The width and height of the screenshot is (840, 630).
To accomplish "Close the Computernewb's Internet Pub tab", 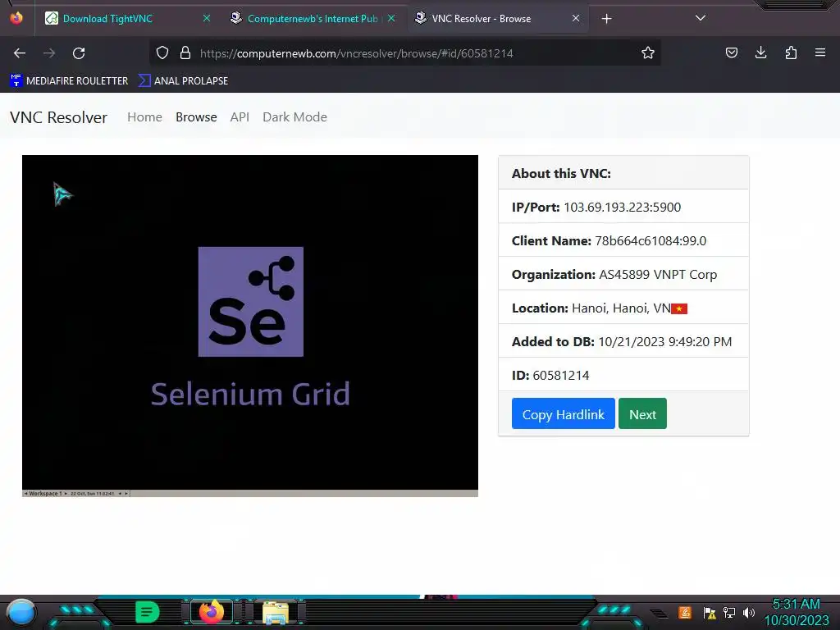I will [x=391, y=18].
